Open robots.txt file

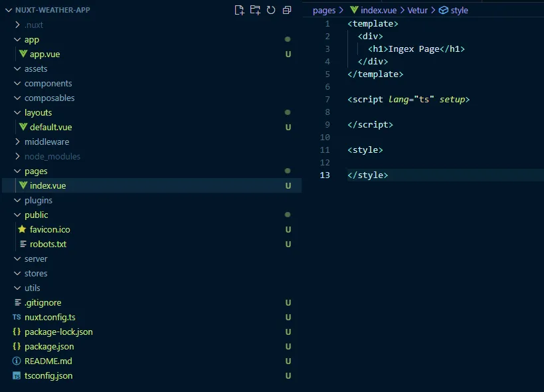click(x=48, y=244)
